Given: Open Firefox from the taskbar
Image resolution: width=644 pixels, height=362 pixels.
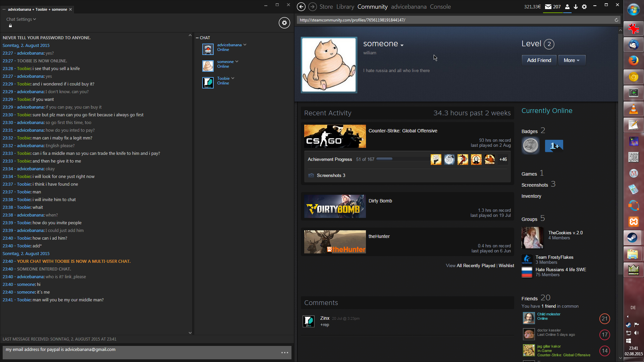Looking at the screenshot, I should tap(633, 61).
